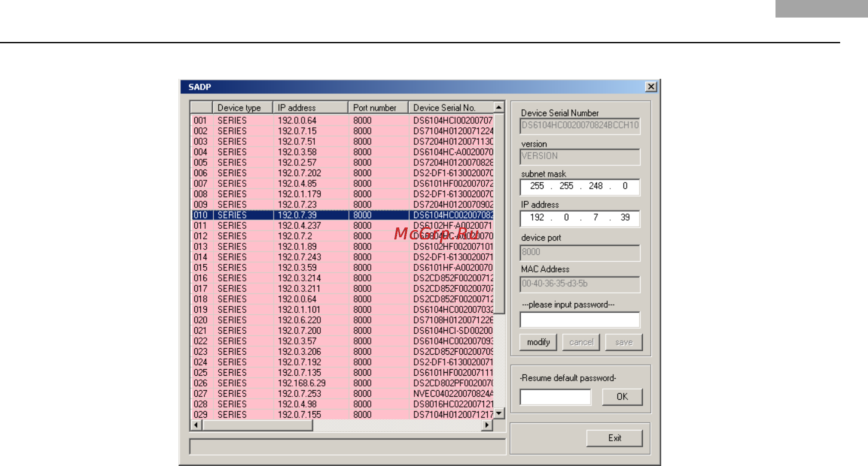This screenshot has width=868, height=466.
Task: Click the Device Serial Number field
Action: click(580, 126)
